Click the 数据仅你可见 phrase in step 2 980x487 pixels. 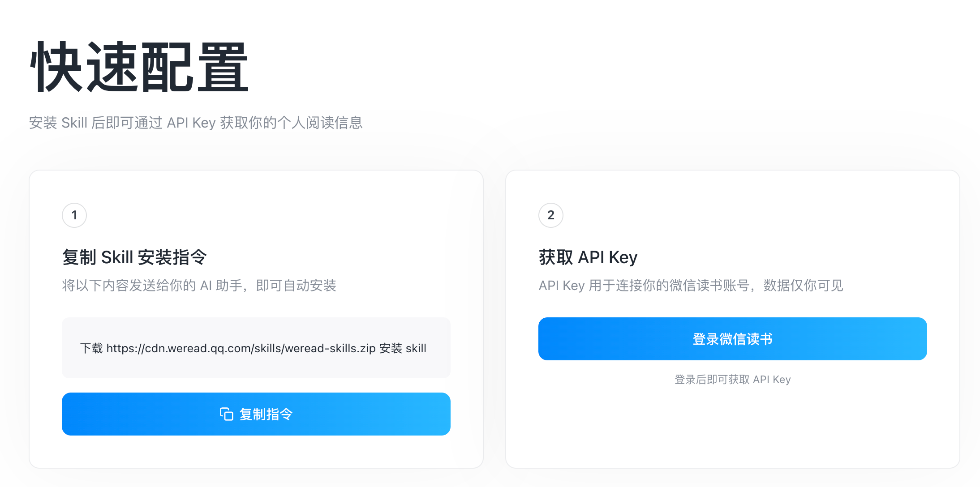[803, 286]
